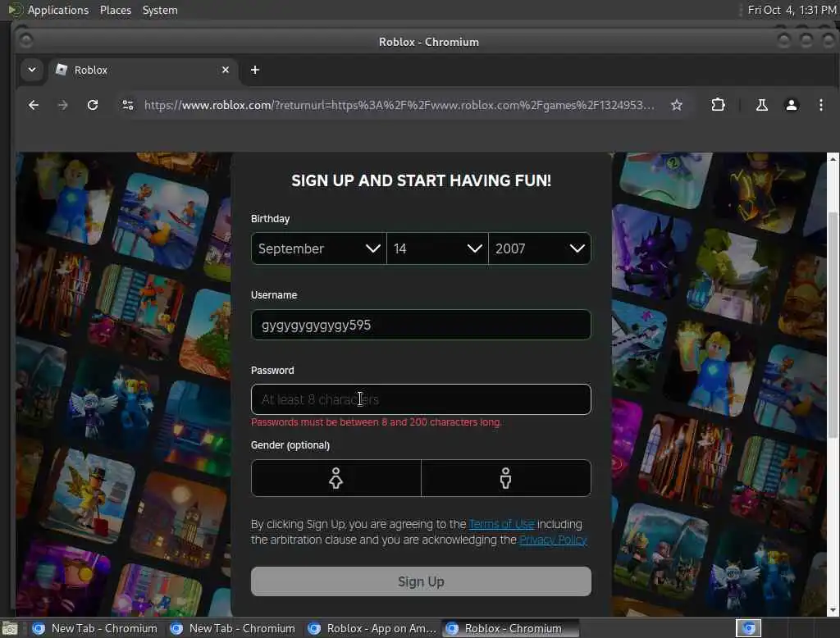Click the Birthday label
This screenshot has height=638, width=840.
click(270, 219)
